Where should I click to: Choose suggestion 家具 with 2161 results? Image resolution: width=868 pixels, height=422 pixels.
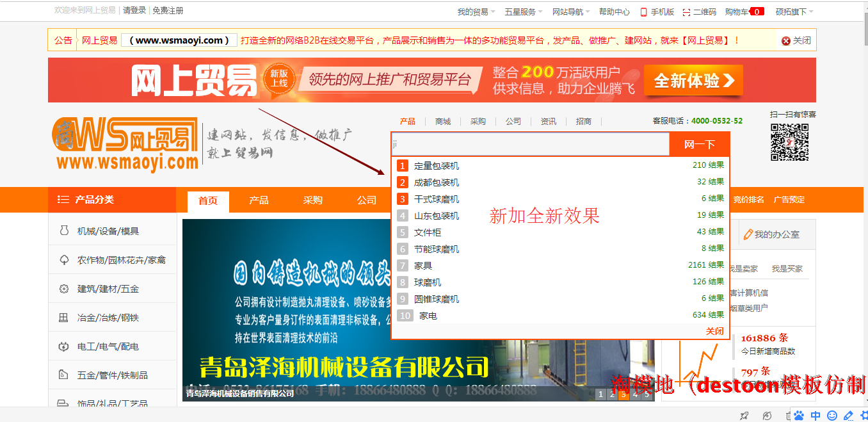tap(560, 266)
